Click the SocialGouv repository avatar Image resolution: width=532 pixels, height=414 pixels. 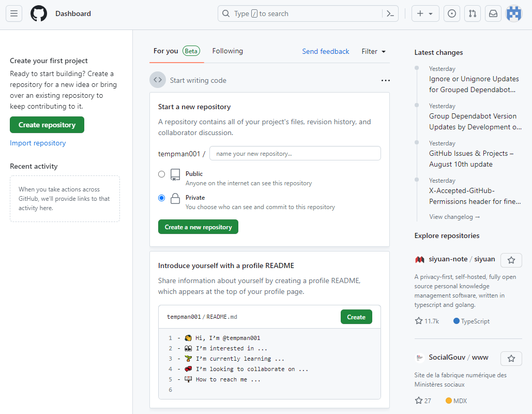tap(420, 358)
